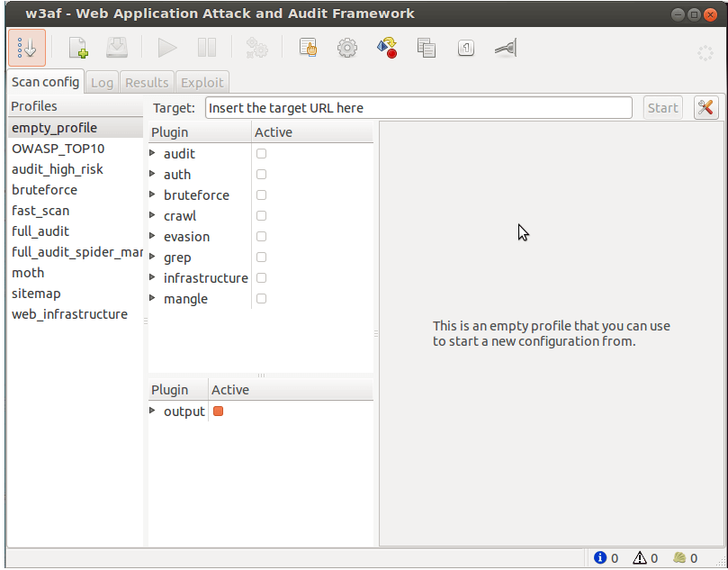
Task: Select the crawl plugin row label
Action: [180, 215]
